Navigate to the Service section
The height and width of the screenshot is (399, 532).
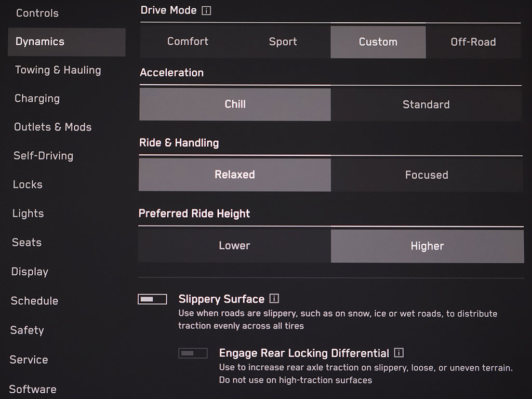[29, 360]
